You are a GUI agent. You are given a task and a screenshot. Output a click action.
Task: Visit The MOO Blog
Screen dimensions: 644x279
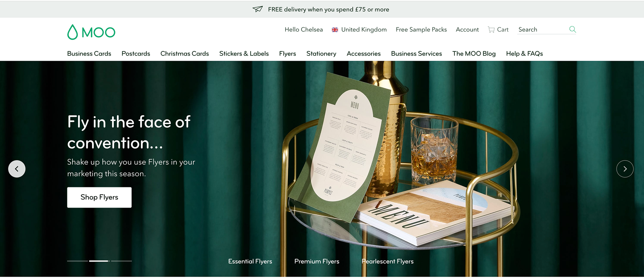click(x=474, y=54)
